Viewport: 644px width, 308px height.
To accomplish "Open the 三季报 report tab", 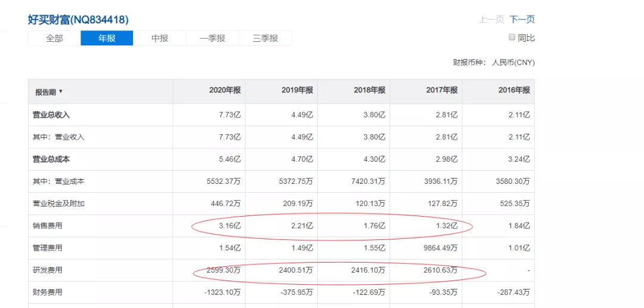I will click(265, 38).
